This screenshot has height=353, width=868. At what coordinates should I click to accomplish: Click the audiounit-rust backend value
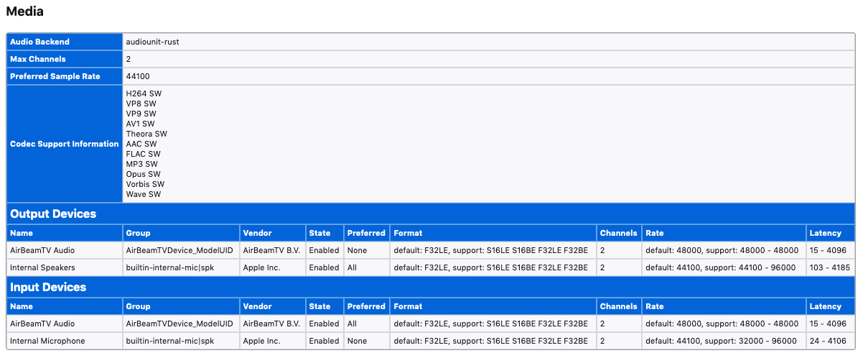point(152,42)
